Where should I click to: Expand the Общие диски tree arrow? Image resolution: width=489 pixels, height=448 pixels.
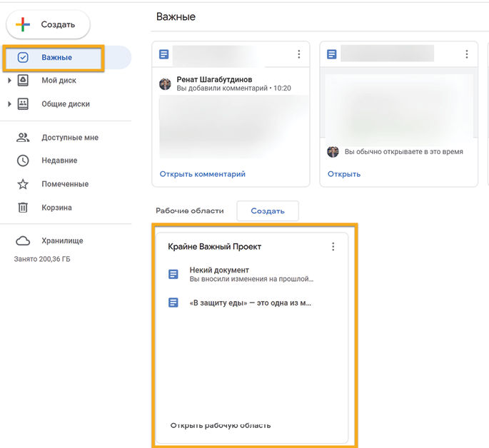pos(9,104)
